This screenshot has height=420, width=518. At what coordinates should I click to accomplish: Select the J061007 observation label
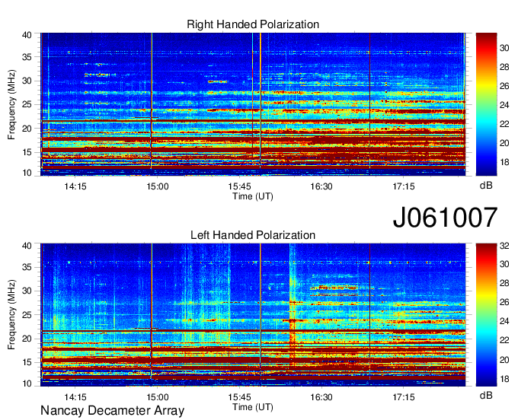(x=445, y=218)
